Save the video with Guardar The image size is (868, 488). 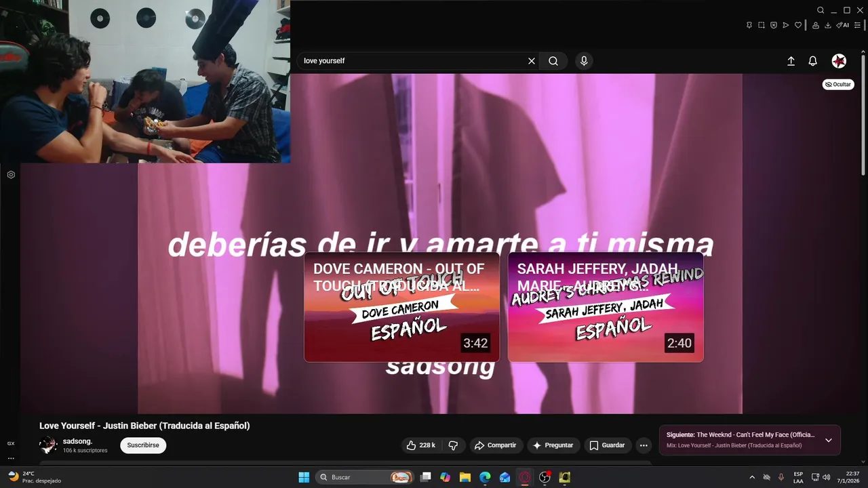[x=608, y=445]
